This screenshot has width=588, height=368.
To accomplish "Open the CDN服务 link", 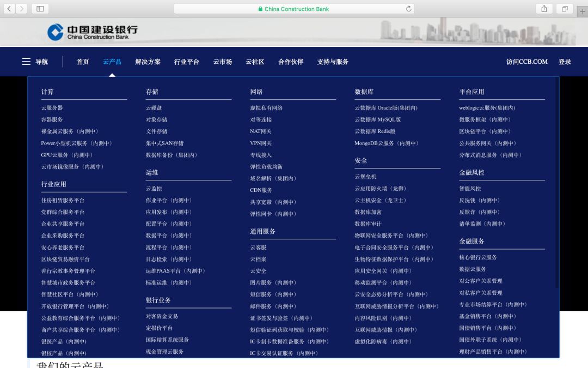I will point(261,190).
